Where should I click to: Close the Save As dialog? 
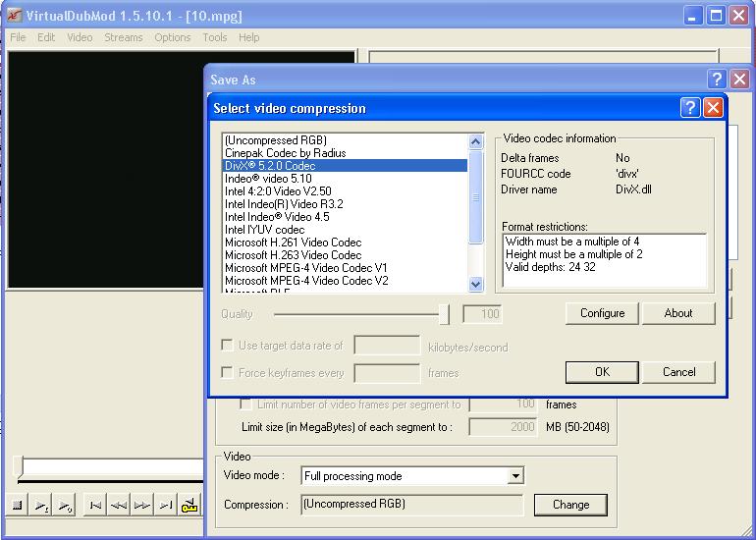coord(739,79)
